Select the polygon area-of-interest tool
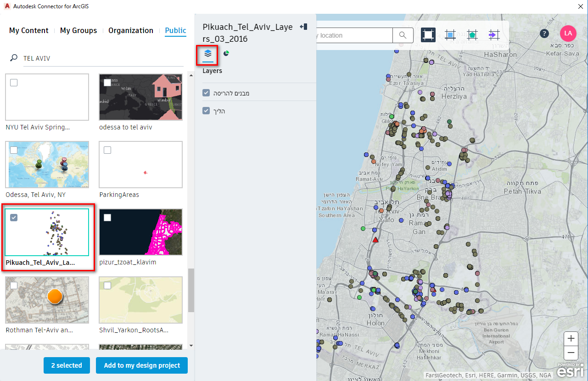The image size is (588, 381). 472,35
